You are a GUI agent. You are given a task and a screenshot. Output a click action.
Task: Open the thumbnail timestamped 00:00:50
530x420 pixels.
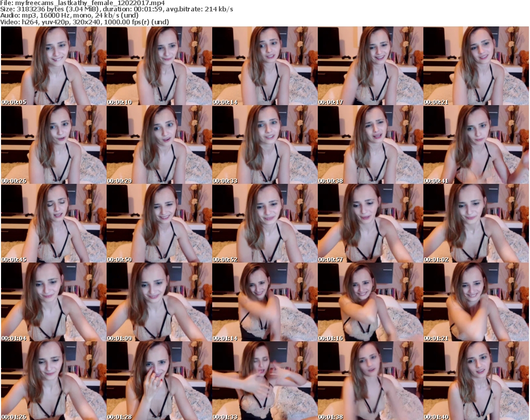tap(159, 223)
